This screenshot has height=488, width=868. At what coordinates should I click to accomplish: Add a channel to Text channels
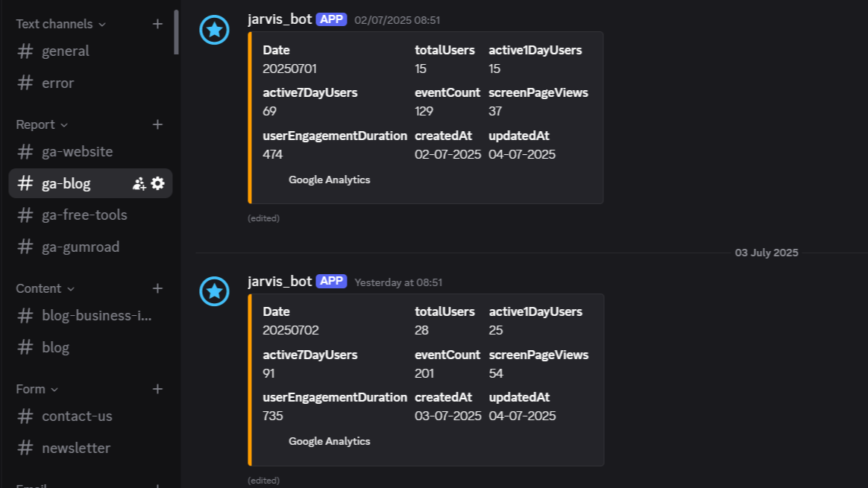(157, 24)
